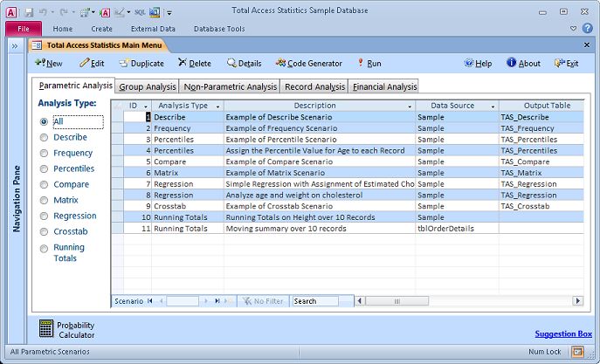Switch to Record Analysis tab
Viewport: 600px width, 364px height.
[314, 86]
